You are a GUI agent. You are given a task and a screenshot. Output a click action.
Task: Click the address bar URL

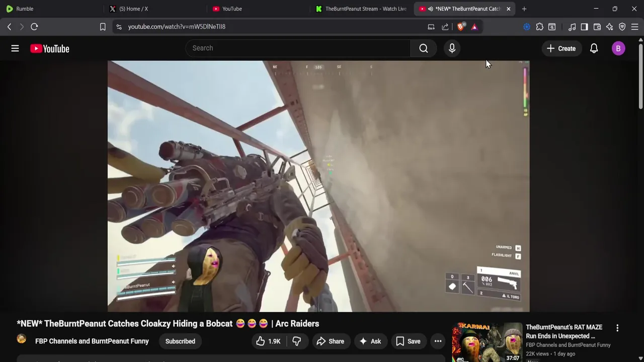[177, 27]
